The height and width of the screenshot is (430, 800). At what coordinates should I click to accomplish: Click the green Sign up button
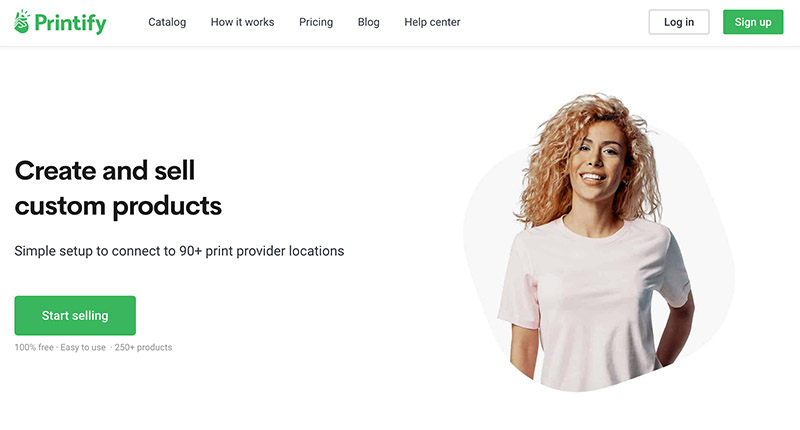pyautogui.click(x=753, y=22)
